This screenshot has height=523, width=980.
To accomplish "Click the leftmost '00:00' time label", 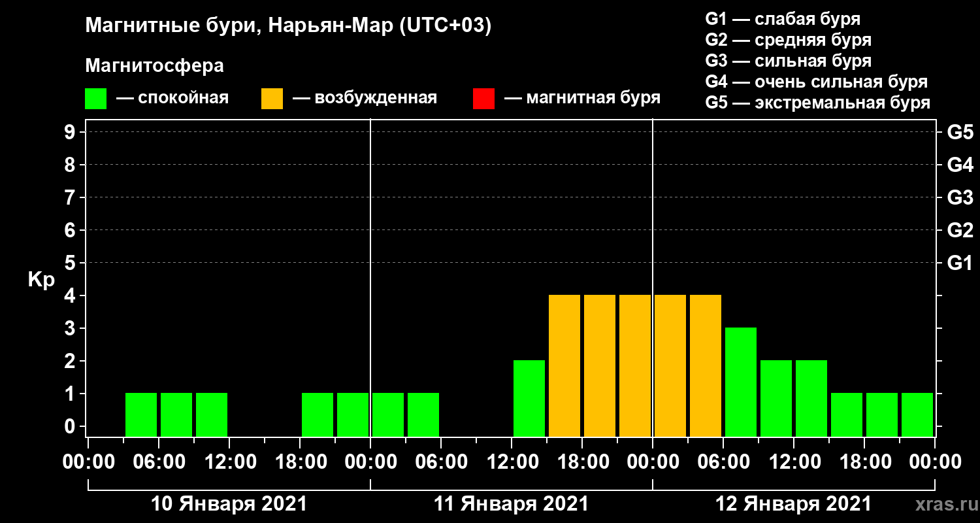I will [89, 462].
